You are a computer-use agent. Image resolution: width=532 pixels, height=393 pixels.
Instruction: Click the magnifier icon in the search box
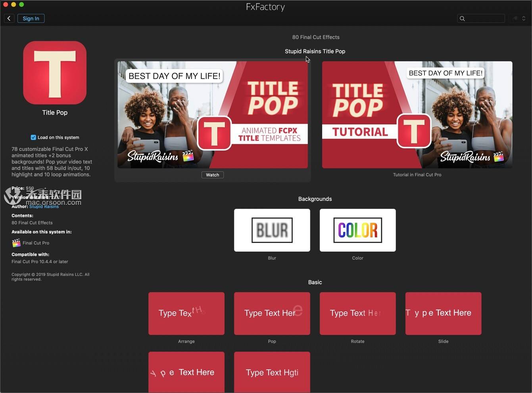click(462, 19)
